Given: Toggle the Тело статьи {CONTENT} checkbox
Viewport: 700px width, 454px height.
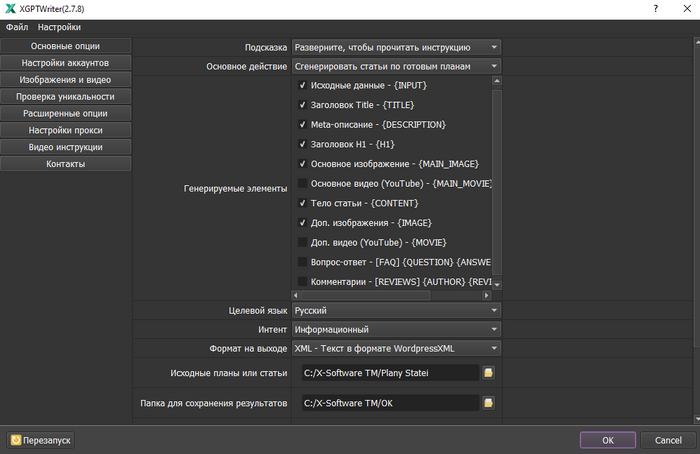Looking at the screenshot, I should pos(302,203).
